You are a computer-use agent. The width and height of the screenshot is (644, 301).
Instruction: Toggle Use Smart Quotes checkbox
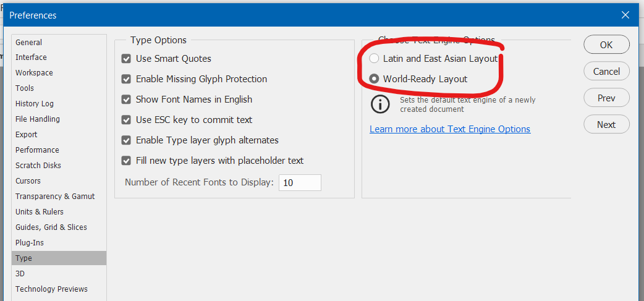pyautogui.click(x=126, y=59)
